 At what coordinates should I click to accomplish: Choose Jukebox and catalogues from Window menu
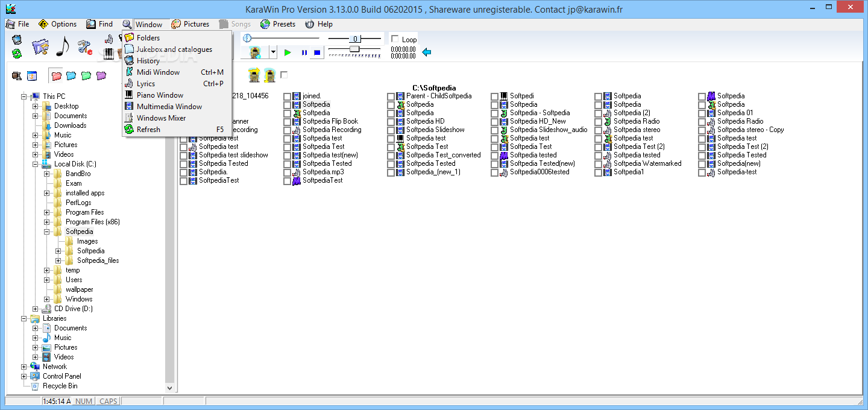point(177,49)
